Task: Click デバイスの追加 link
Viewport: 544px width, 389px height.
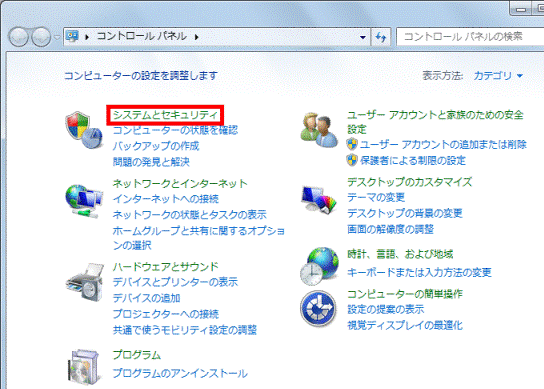Action: (146, 298)
